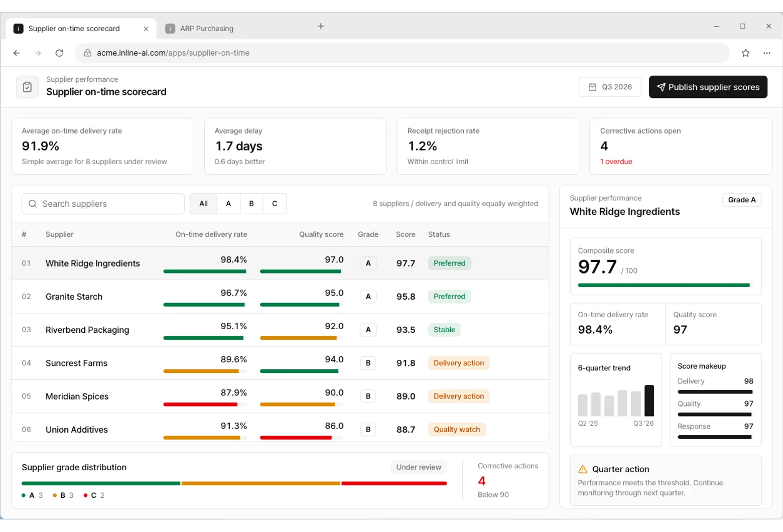Focus the Search suppliers field
783x532 pixels.
coord(103,204)
